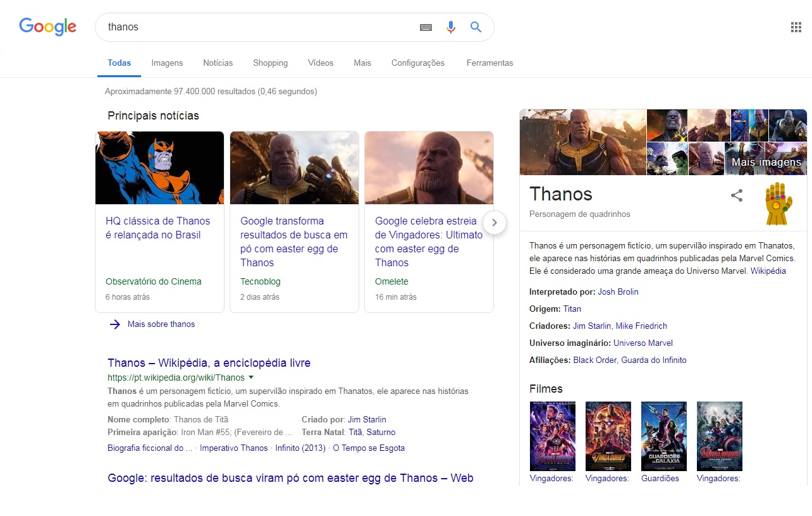Open Thanos – Wikipédia result title

point(209,363)
